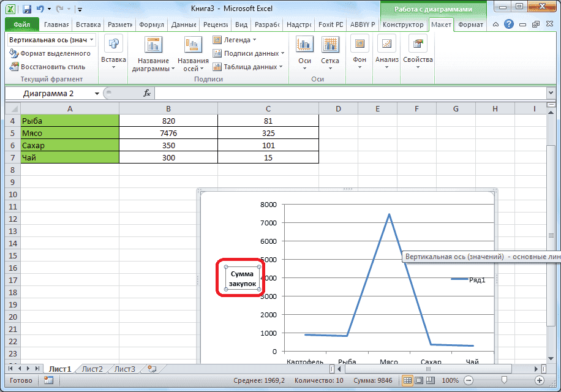
Task: Switch to page layout view icon
Action: (x=419, y=380)
